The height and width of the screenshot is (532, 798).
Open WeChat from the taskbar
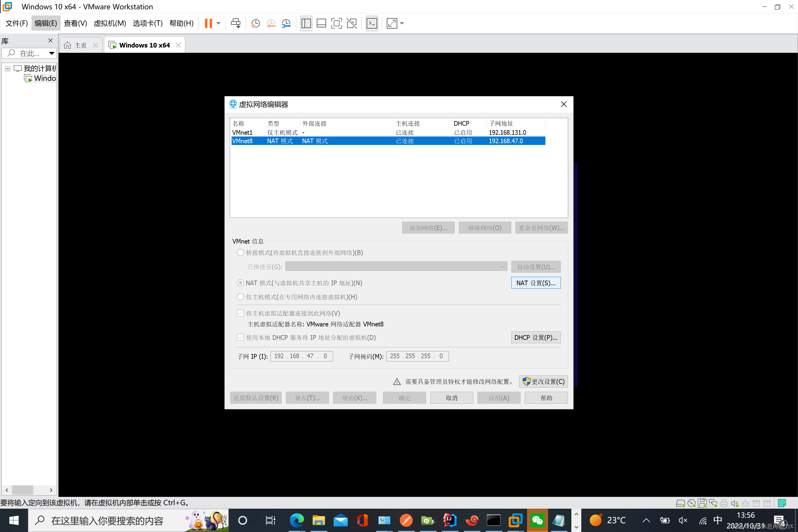tap(537, 520)
